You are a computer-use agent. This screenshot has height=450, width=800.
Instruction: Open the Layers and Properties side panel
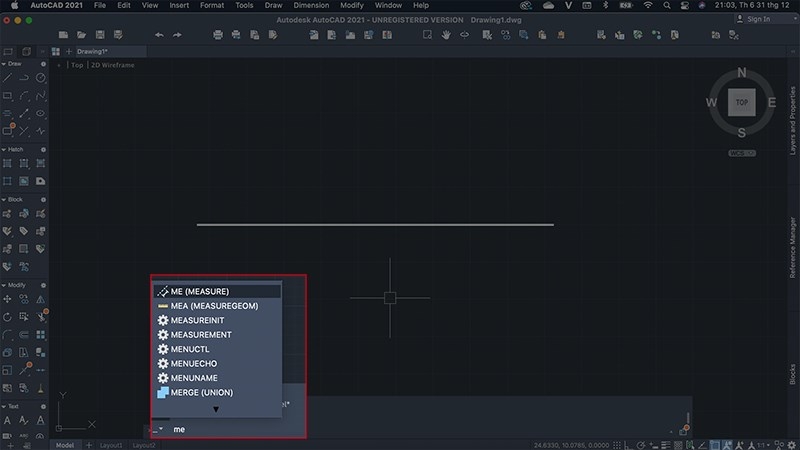[792, 120]
